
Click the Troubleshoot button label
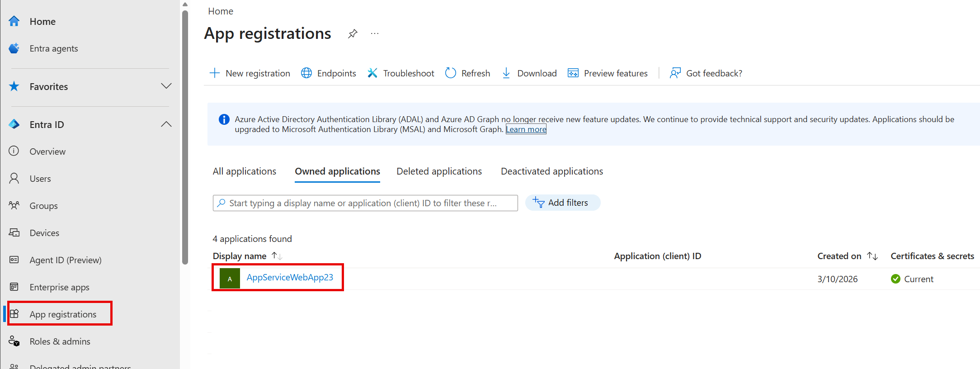[x=409, y=73]
